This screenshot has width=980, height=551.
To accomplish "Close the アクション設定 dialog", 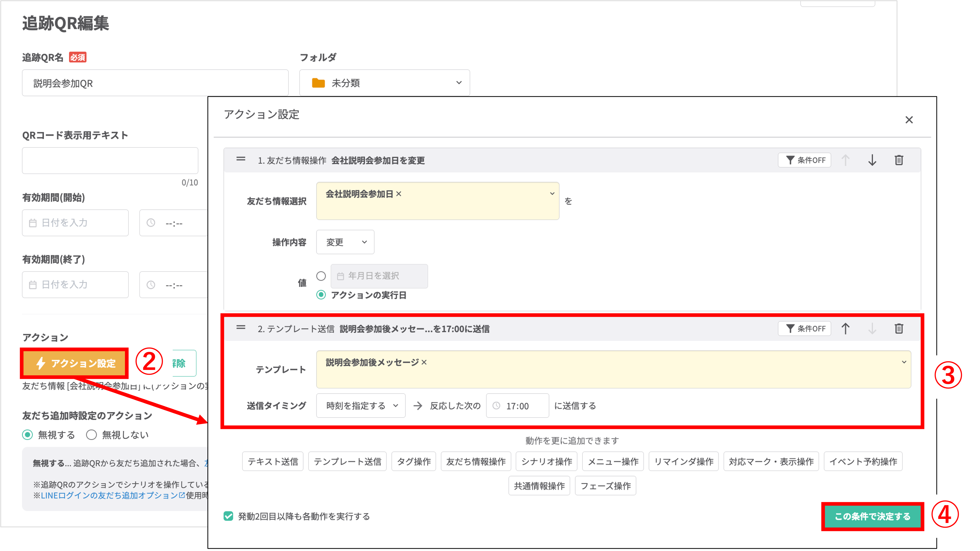I will (909, 120).
